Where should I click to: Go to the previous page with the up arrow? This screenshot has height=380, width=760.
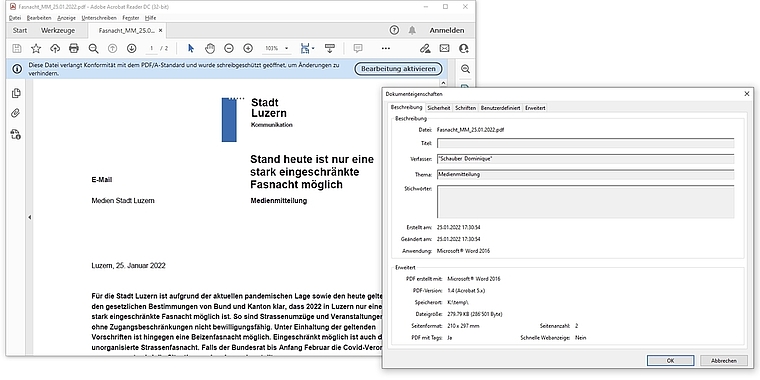coord(112,48)
